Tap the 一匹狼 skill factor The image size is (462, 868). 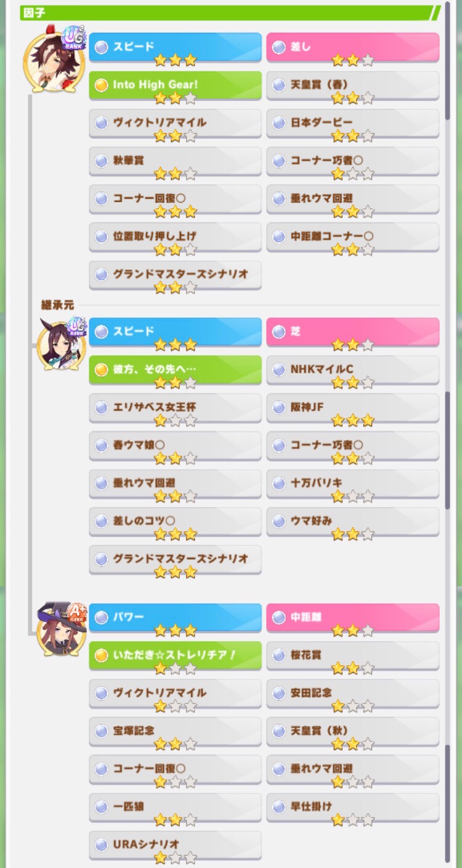(176, 808)
